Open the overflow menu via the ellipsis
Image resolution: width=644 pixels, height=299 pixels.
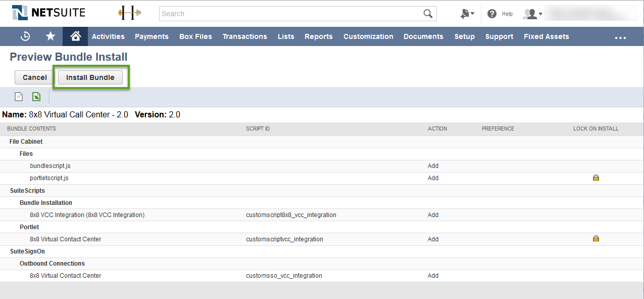[x=620, y=37]
